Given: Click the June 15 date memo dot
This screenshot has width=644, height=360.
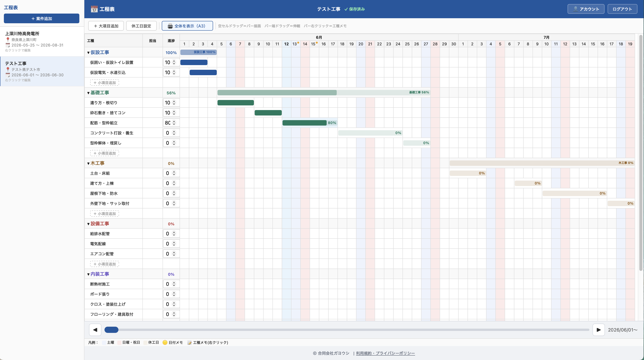Looking at the screenshot, I should (317, 43).
